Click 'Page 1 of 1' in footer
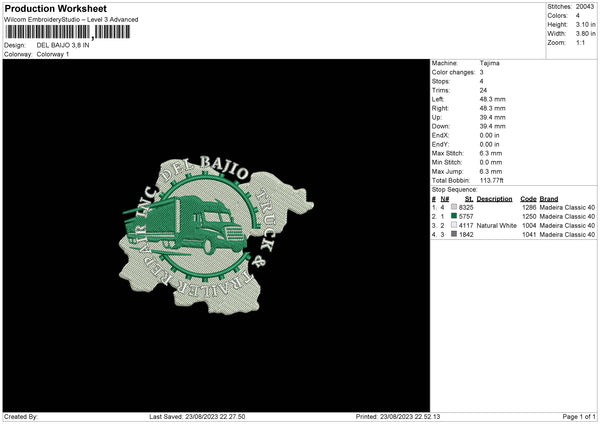Image resolution: width=600 pixels, height=424 pixels. coord(579,417)
